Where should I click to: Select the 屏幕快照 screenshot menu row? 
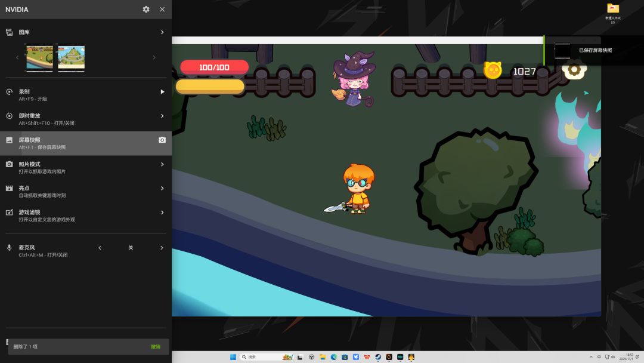[86, 143]
